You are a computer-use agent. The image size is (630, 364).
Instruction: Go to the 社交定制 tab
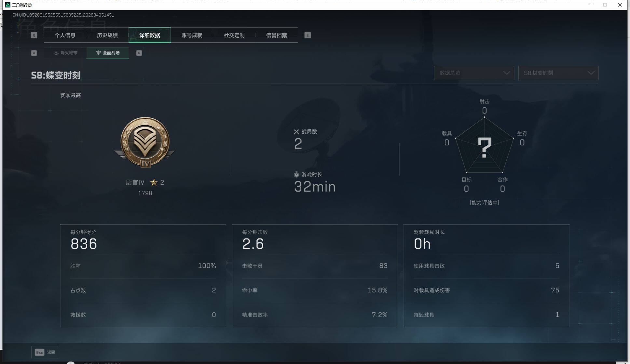[x=234, y=35]
